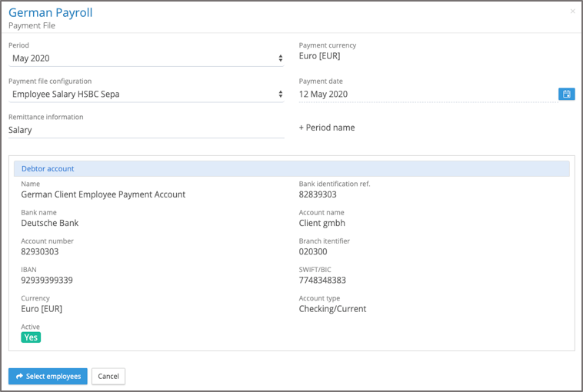The width and height of the screenshot is (583, 392).
Task: Click the green Active 'Yes' badge
Action: (31, 337)
